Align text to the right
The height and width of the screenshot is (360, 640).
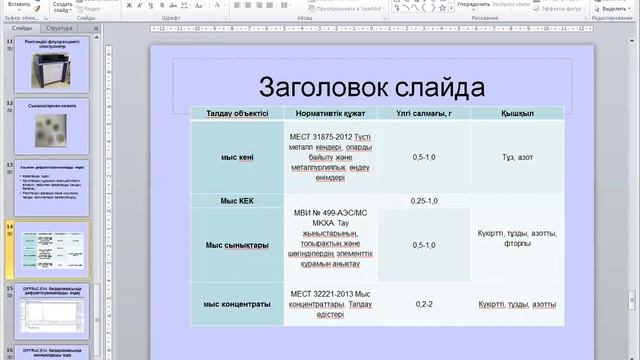point(259,6)
